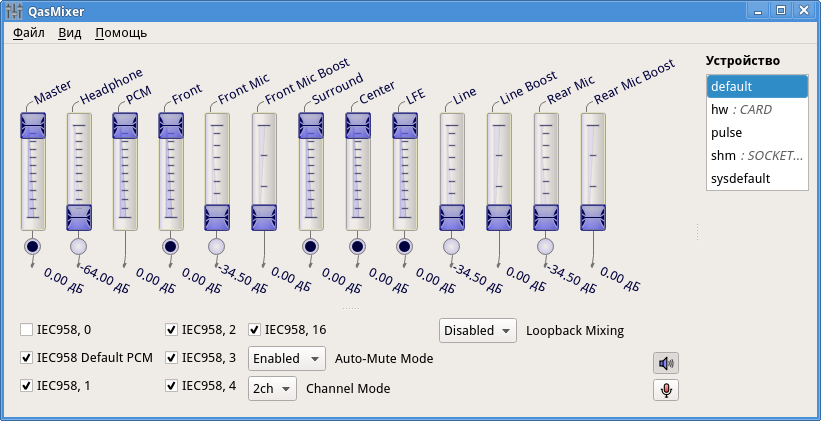The height and width of the screenshot is (421, 821).
Task: Open the Auto-Mute Mode dropdown
Action: coord(286,359)
